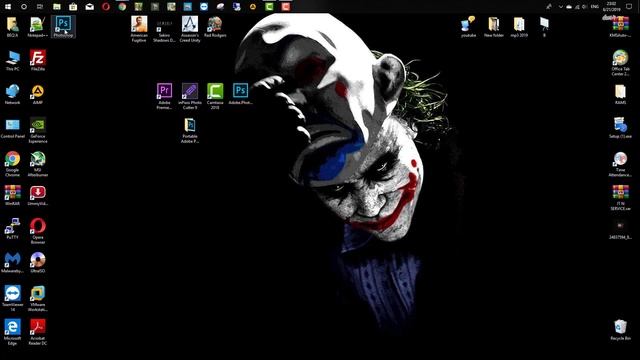Open the Notepad++ desktop shortcut

pos(38,27)
